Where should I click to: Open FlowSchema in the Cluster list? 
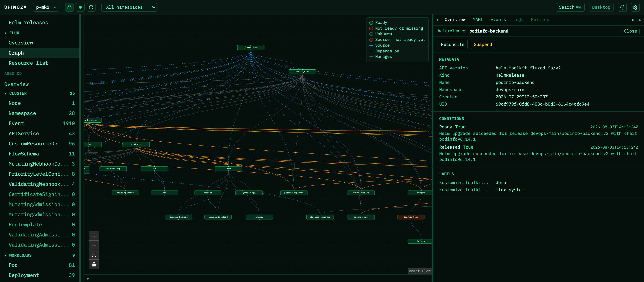click(39, 154)
